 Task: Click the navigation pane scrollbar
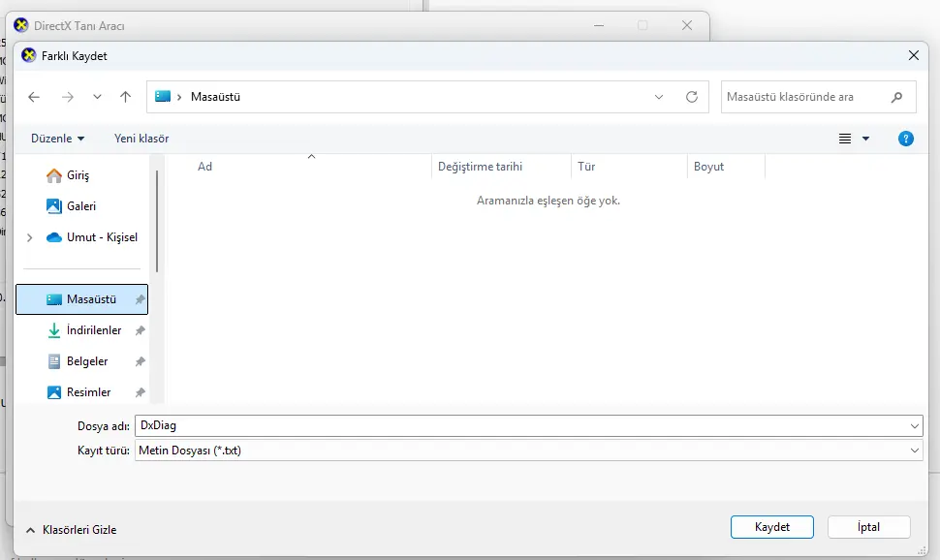tap(157, 222)
